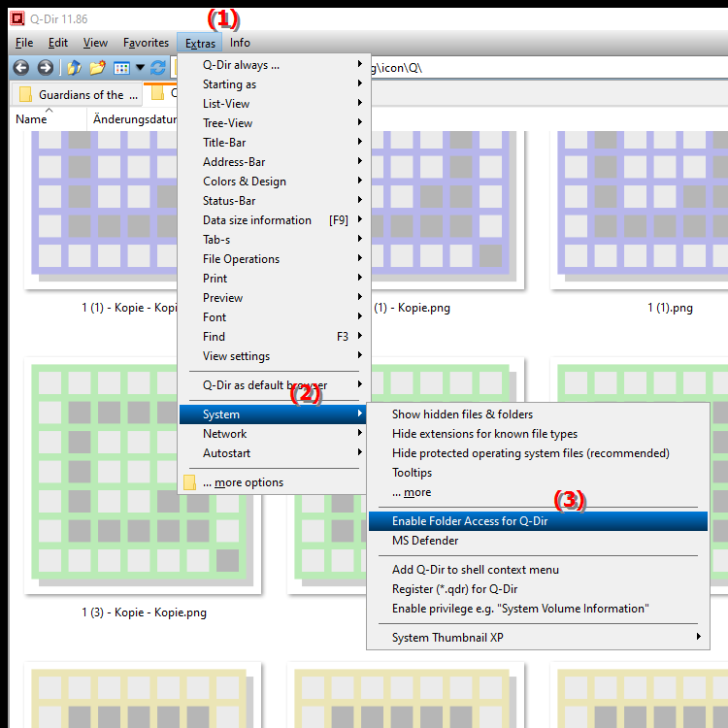Open the 'File Operations' submenu
This screenshot has width=728, height=728.
coord(273,259)
